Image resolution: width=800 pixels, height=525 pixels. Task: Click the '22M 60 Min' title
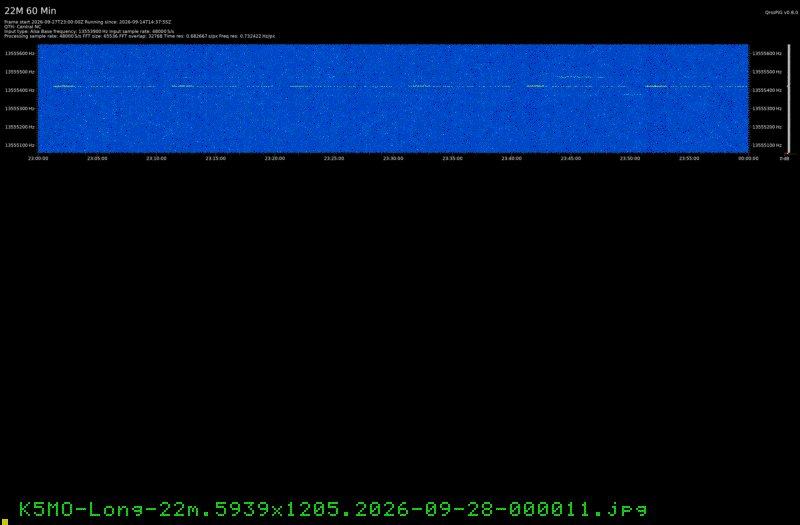point(30,11)
